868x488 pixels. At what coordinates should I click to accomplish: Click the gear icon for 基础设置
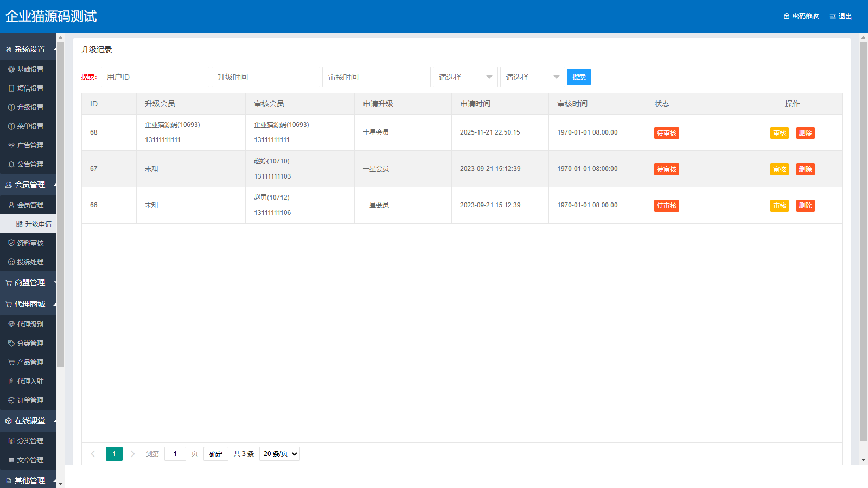pyautogui.click(x=11, y=69)
